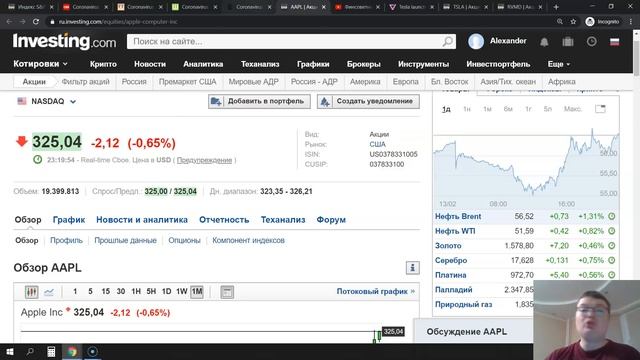Click the browser address bar
The width and height of the screenshot is (640, 360).
click(x=302, y=22)
